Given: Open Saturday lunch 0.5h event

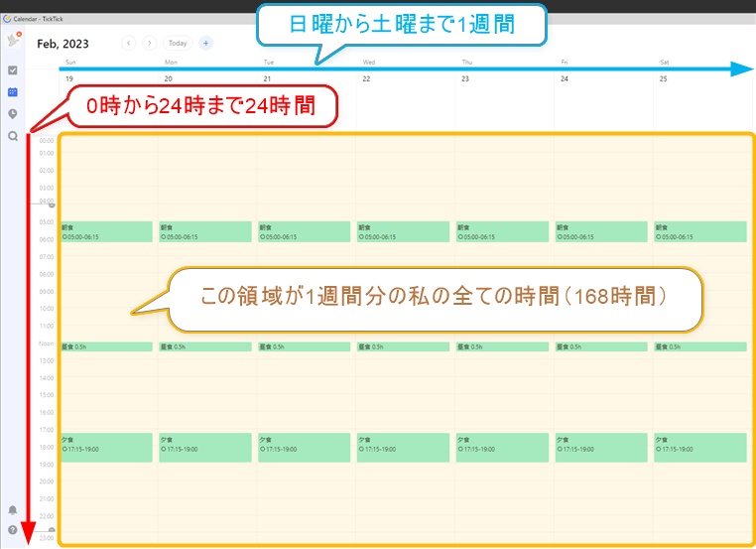Looking at the screenshot, I should (700, 346).
